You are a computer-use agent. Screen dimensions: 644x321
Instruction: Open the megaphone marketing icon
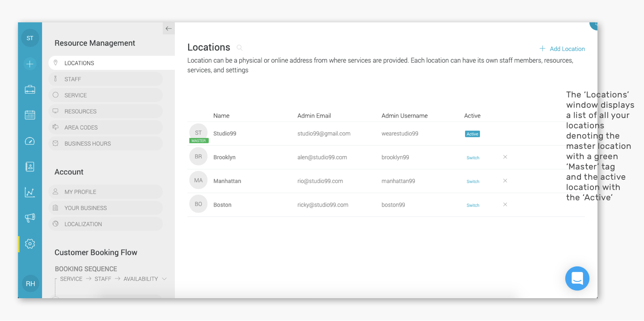pos(30,218)
